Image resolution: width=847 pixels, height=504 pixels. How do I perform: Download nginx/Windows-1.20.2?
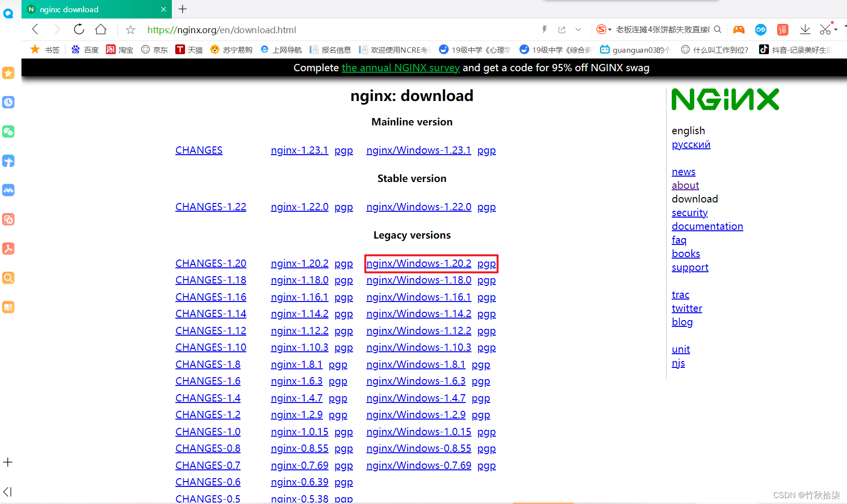419,263
